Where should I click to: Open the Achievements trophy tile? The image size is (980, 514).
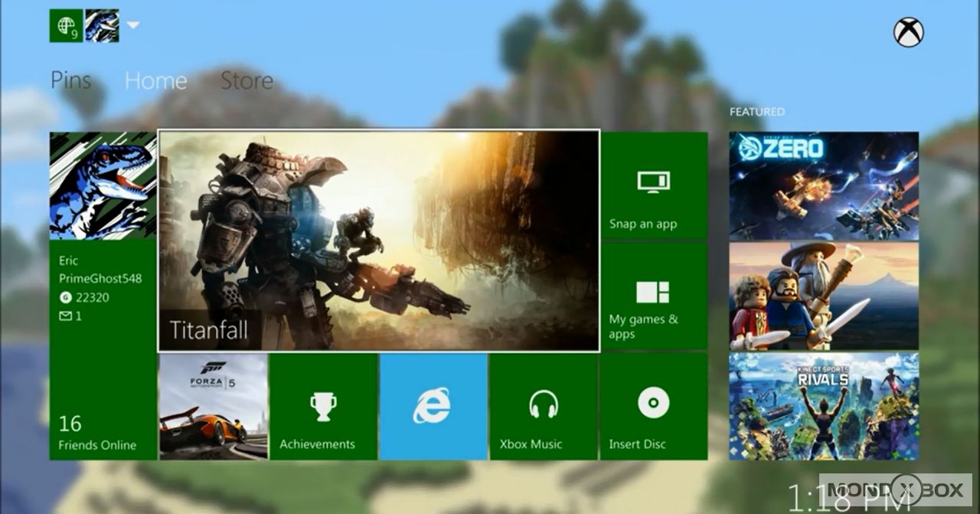[x=323, y=406]
